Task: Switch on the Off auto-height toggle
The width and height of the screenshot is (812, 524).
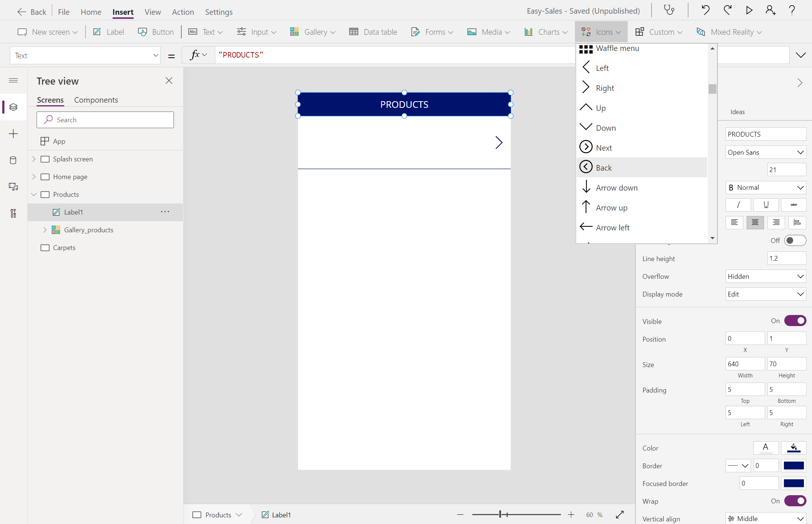Action: click(x=795, y=241)
